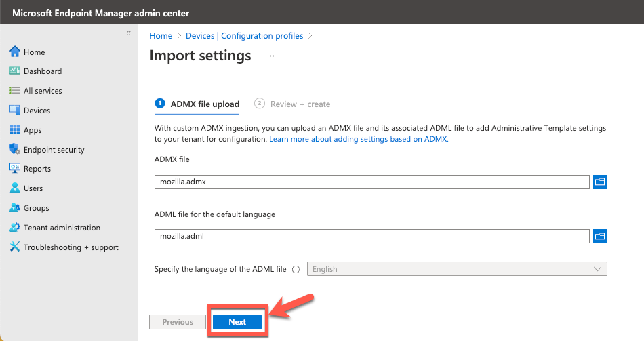Click the Reports icon in sidebar
644x341 pixels.
[x=15, y=169]
